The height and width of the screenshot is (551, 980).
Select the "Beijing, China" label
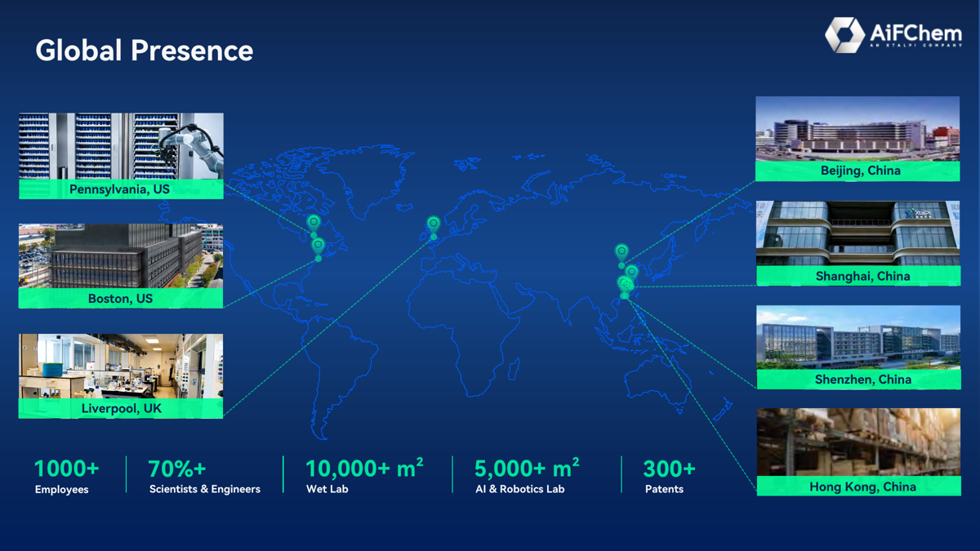point(861,171)
